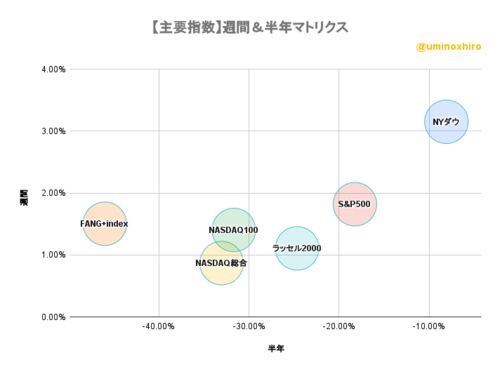
Task: Click the -40.00% x-axis label
Action: coord(158,326)
